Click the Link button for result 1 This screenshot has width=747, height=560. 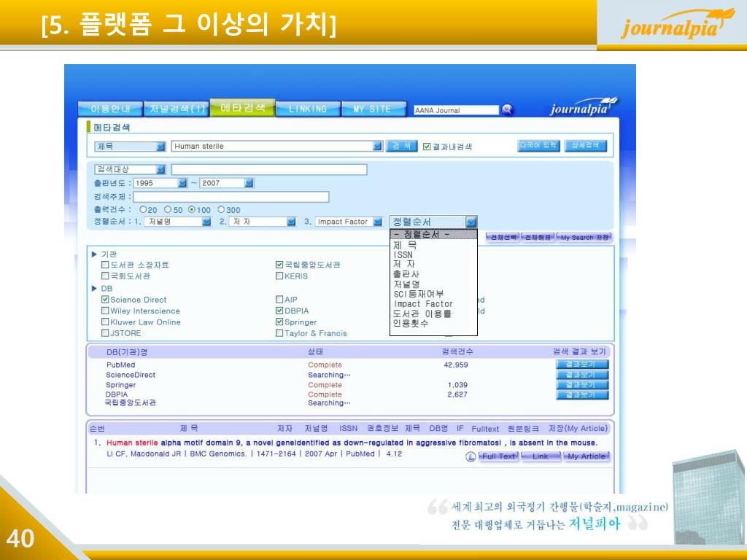[541, 456]
